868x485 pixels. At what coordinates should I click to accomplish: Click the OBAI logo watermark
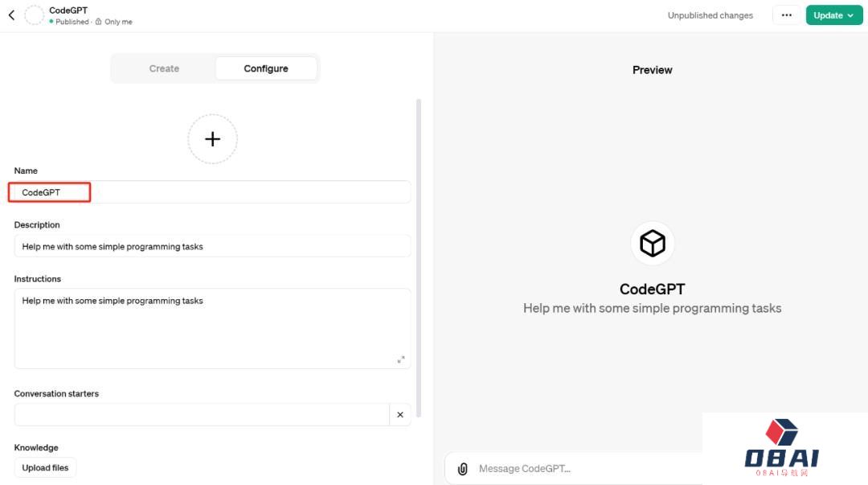(x=782, y=448)
